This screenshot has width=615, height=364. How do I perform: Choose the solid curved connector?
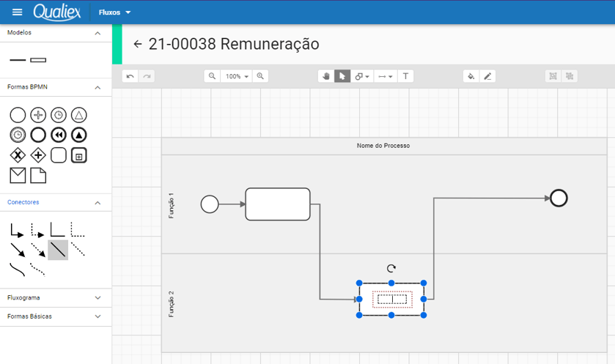point(18,270)
